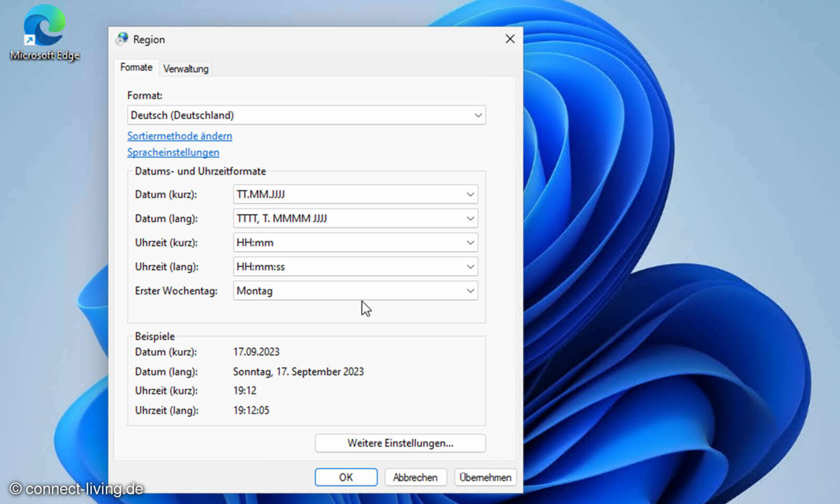Open Weitere Einstellungen
The height and width of the screenshot is (504, 840).
pos(400,443)
